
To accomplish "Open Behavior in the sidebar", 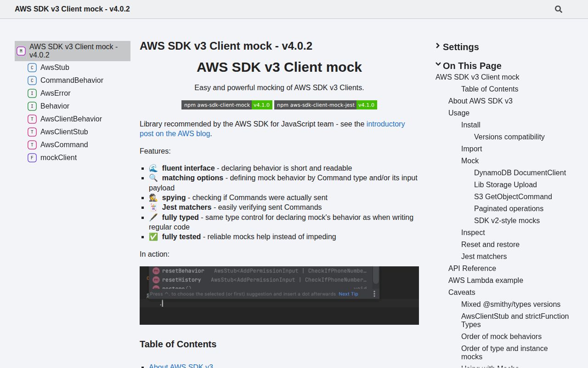I will (x=55, y=106).
